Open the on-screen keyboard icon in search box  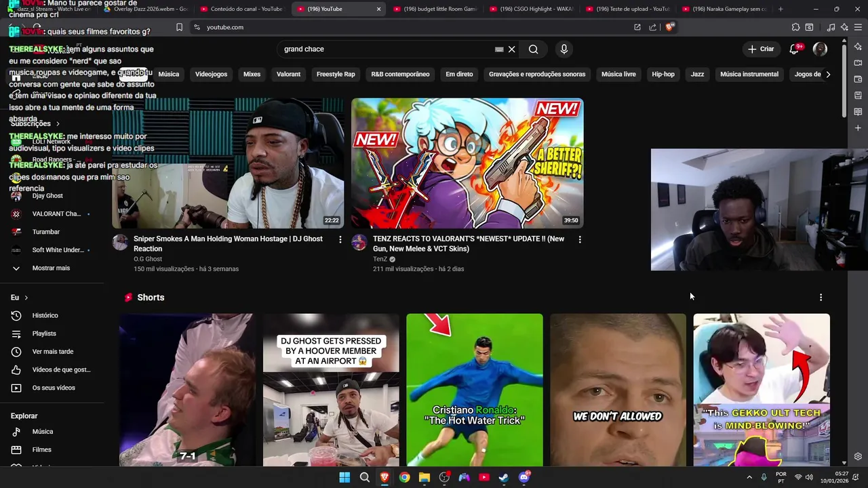[499, 49]
